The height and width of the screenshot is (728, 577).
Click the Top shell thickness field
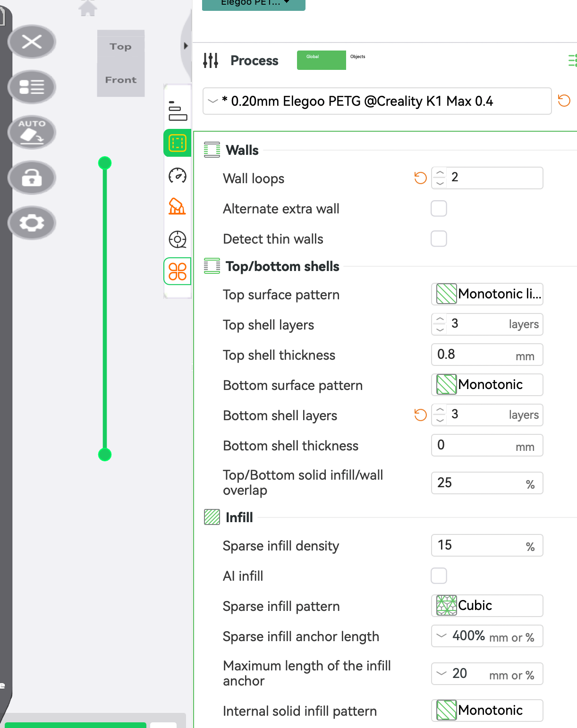487,355
